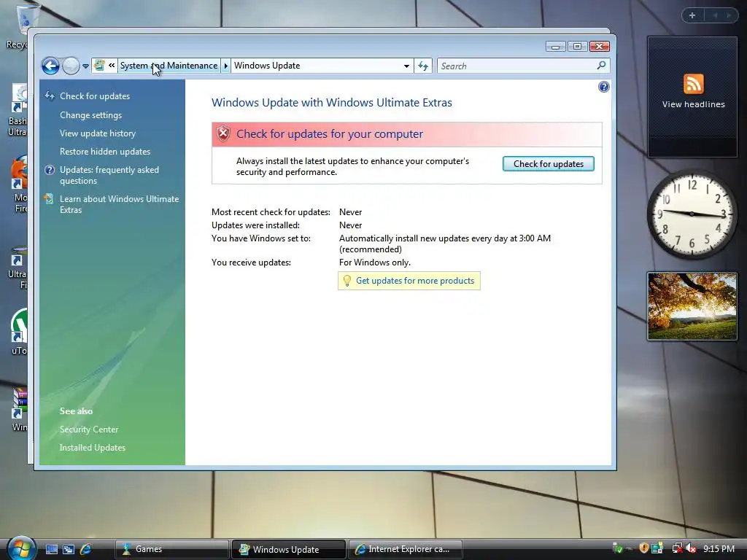Click the Mozilla Firefox desktop icon
The width and height of the screenshot is (747, 560).
click(19, 183)
